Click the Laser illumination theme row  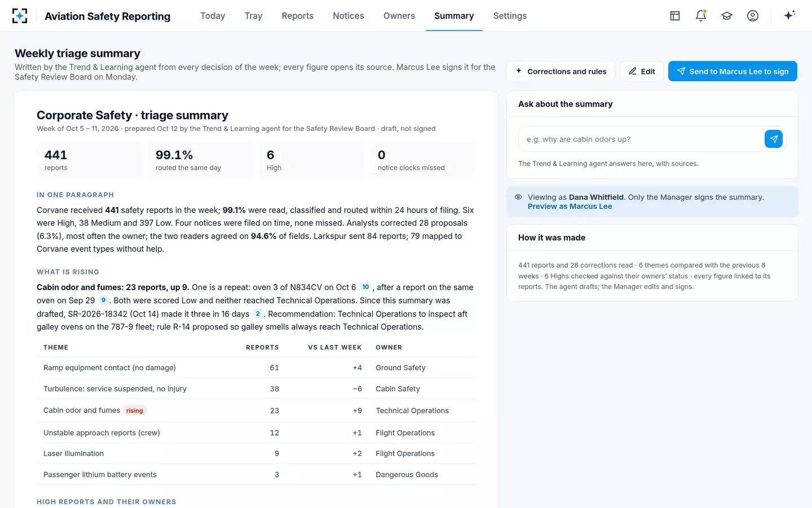(x=257, y=454)
